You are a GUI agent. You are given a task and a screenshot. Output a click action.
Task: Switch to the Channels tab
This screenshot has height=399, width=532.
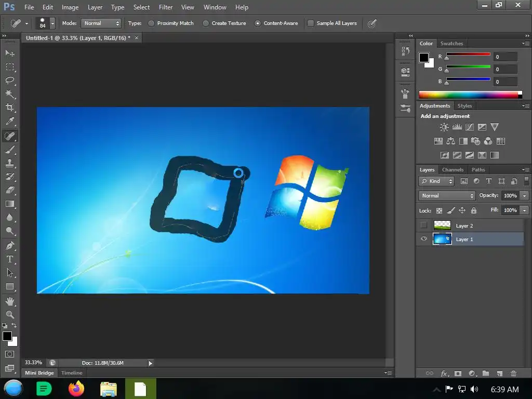click(x=453, y=170)
